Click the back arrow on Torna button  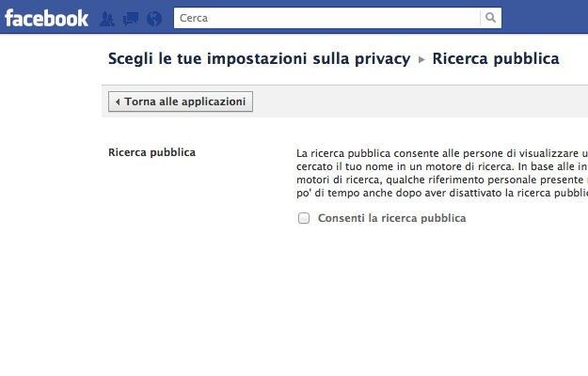click(118, 102)
